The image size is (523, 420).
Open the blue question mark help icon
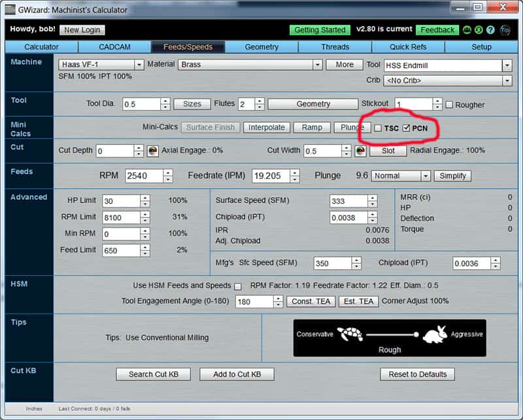click(490, 30)
